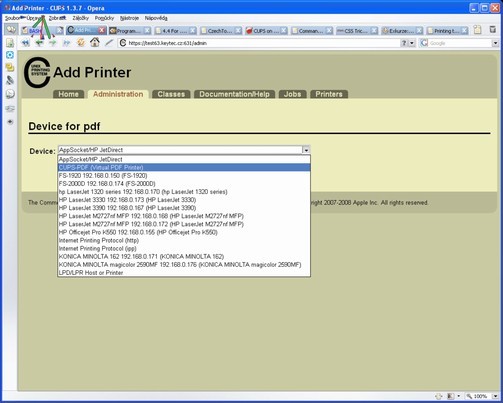Click the Wand pencil icon in toolbar
The image size is (503, 403).
coord(109,43)
